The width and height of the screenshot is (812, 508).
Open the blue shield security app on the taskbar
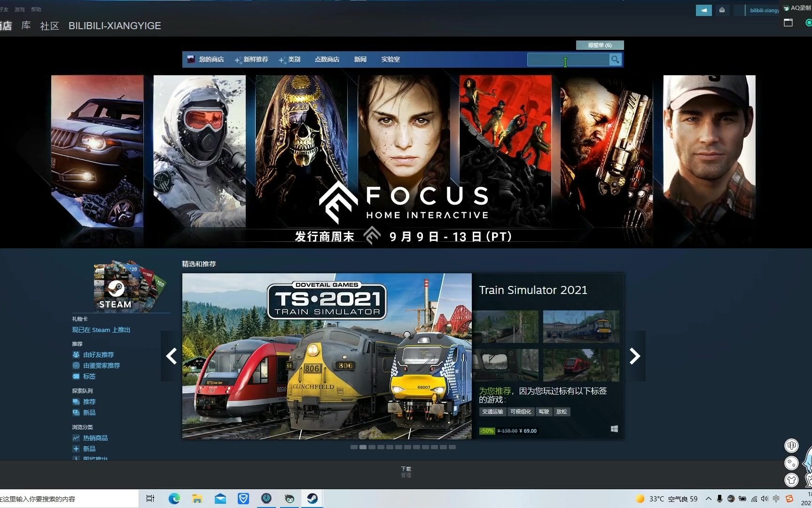[x=243, y=499]
